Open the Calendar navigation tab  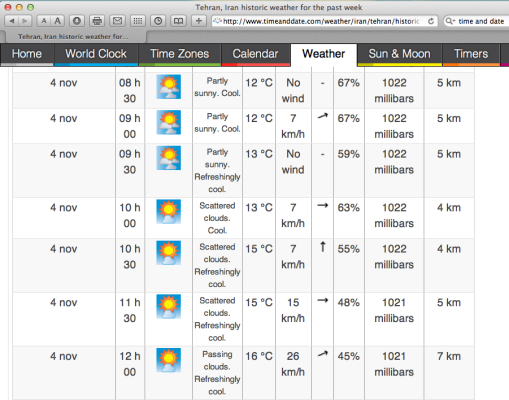click(255, 54)
